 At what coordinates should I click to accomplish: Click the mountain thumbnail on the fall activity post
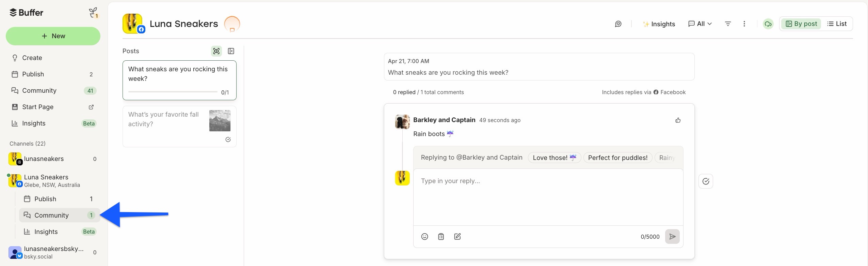click(x=220, y=120)
